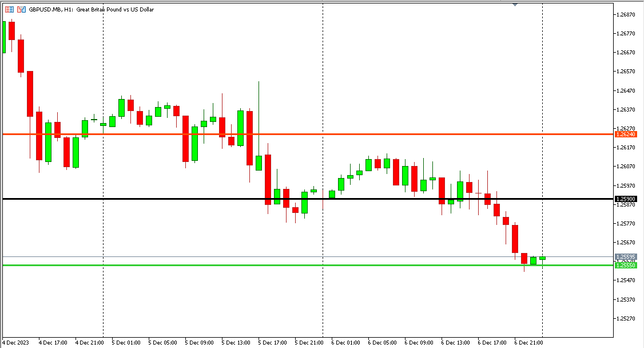Click the 5 Dec 01:00 time label
Screen dimensions: 644x348
[126, 342]
